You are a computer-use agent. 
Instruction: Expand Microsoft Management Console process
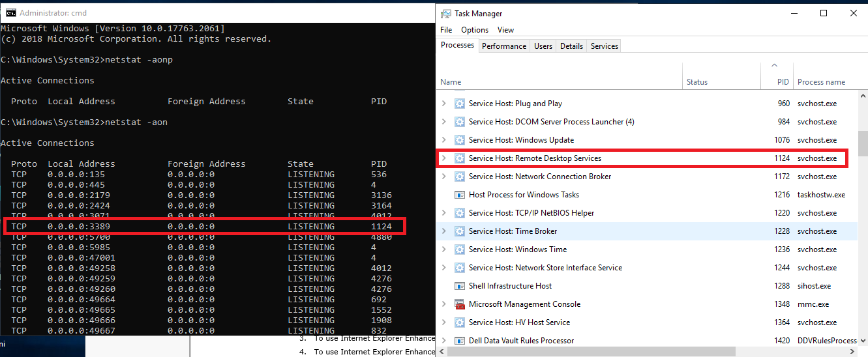pos(444,304)
